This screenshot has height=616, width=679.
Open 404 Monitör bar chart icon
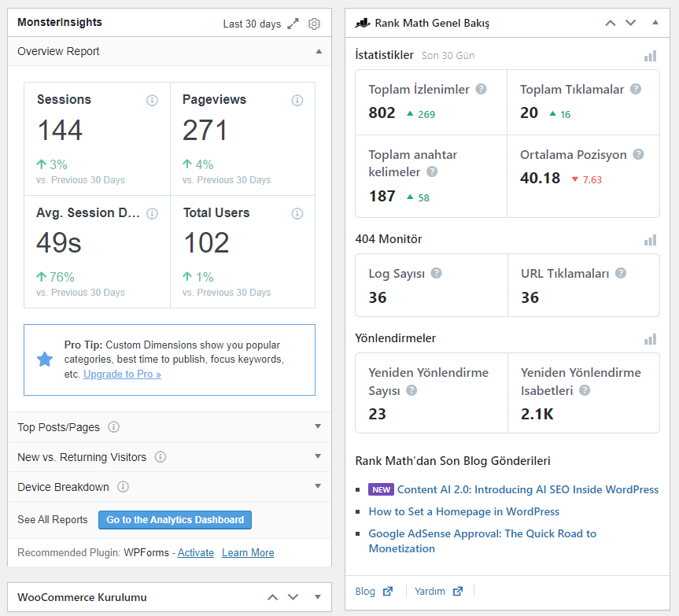(x=650, y=240)
